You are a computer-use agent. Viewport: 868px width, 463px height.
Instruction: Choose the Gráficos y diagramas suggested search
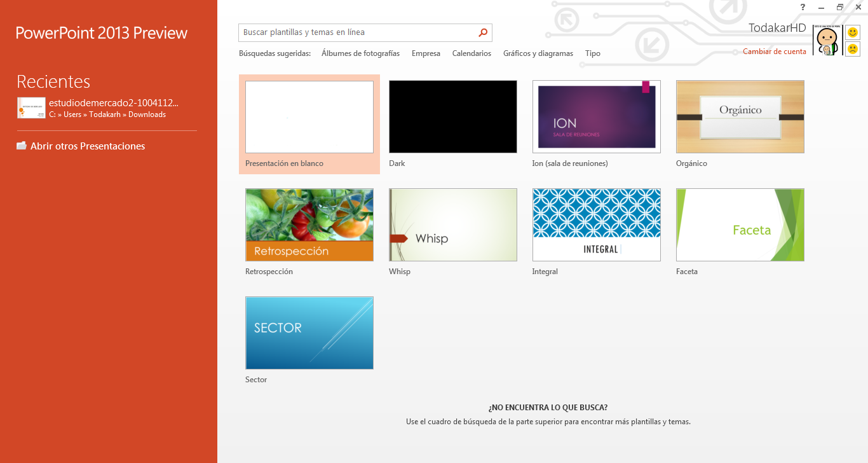(x=538, y=53)
